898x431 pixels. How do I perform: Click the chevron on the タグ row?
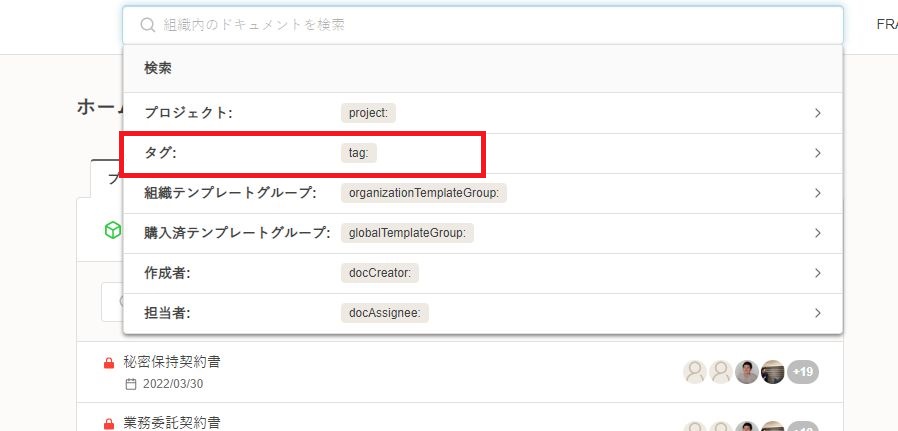(x=817, y=153)
